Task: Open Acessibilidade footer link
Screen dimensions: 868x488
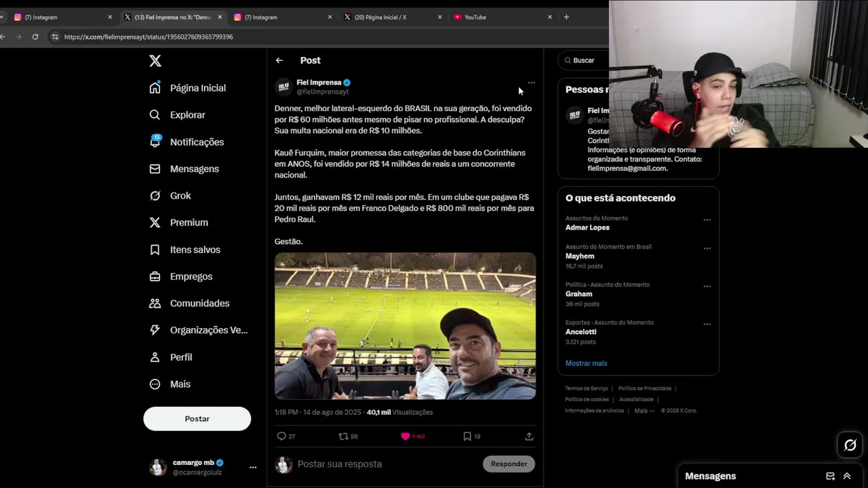Action: click(x=636, y=399)
